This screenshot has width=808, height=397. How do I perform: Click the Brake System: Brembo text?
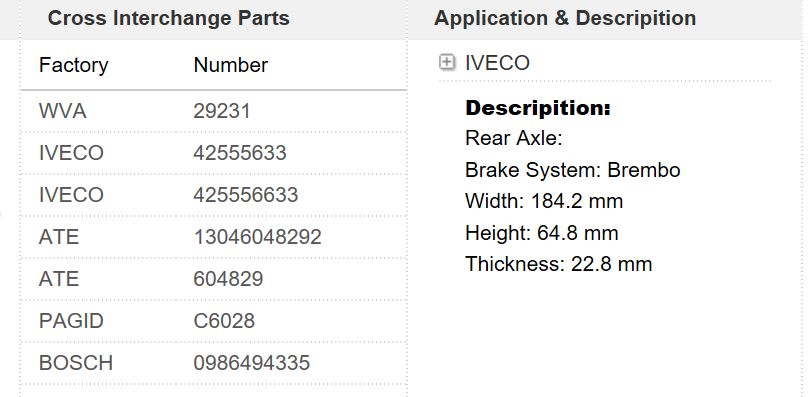click(x=573, y=170)
